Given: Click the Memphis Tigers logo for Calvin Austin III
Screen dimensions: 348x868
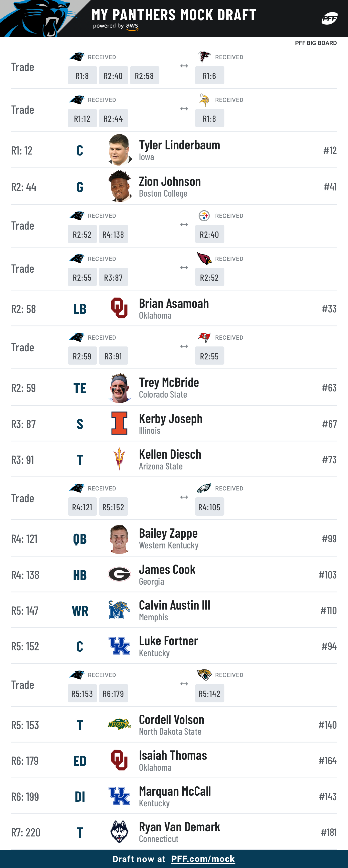Looking at the screenshot, I should pos(119,610).
